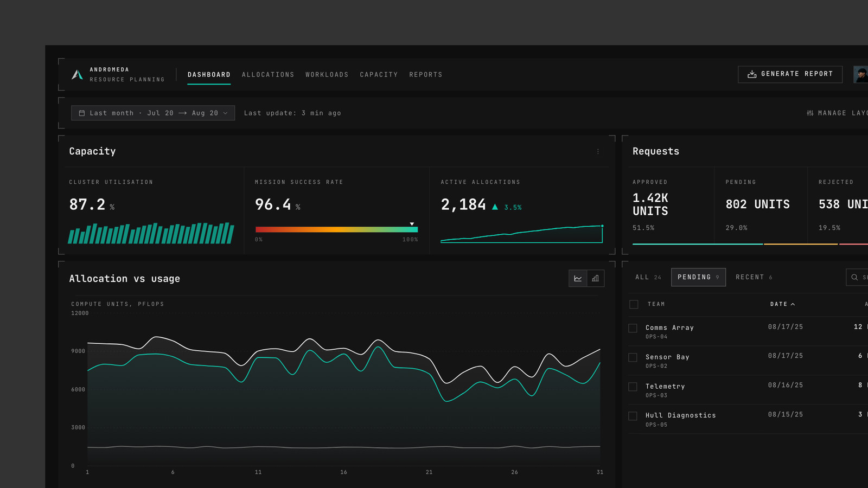The width and height of the screenshot is (868, 488).
Task: Click the Generate Report button
Action: [790, 74]
